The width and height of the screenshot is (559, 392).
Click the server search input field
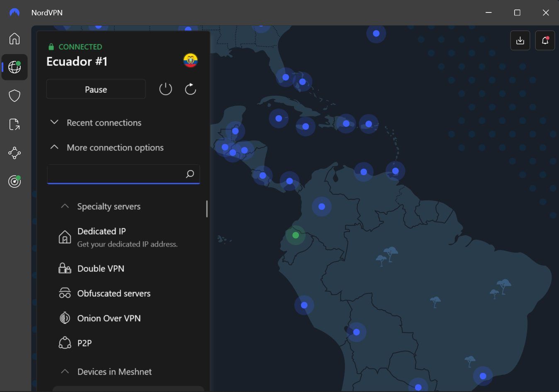point(124,174)
